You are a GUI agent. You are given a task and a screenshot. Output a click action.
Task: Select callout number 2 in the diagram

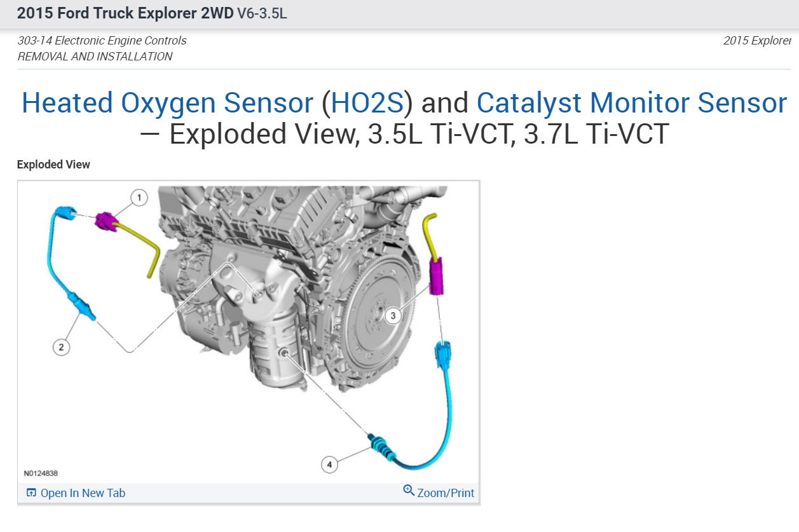click(61, 346)
